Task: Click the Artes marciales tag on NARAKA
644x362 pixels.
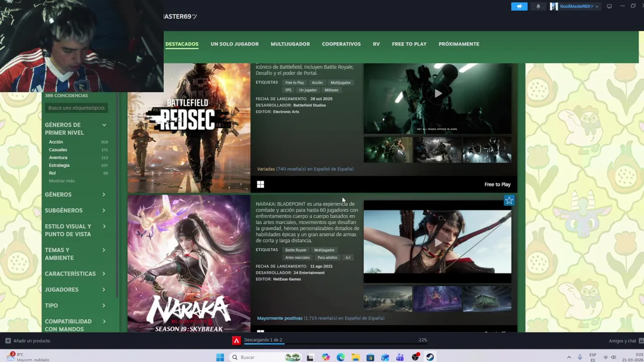Action: [297, 257]
